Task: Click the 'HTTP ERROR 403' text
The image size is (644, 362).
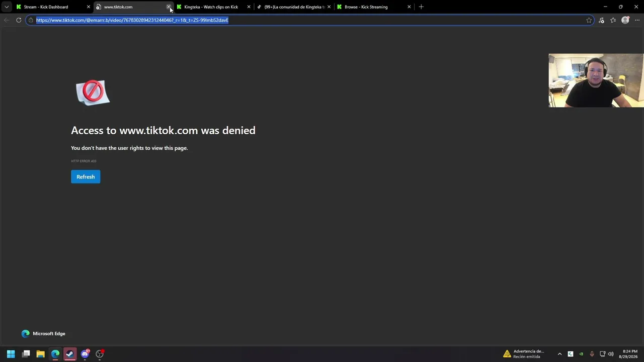Action: point(84,161)
